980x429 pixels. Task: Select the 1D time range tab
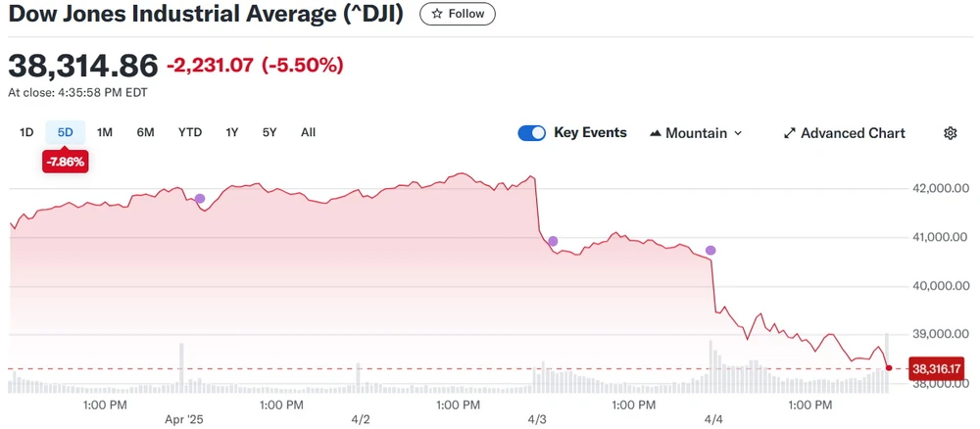pos(26,132)
